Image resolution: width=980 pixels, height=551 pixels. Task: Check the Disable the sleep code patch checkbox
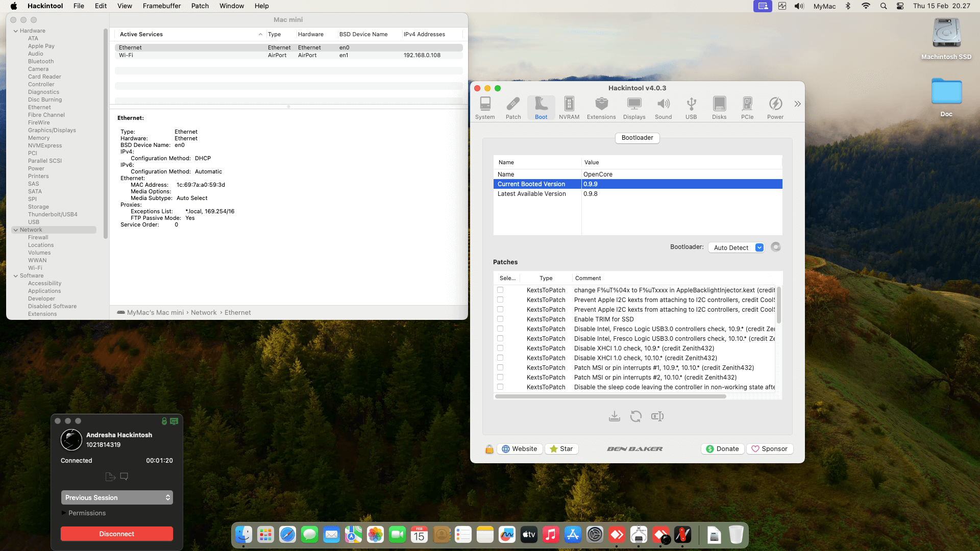point(500,387)
